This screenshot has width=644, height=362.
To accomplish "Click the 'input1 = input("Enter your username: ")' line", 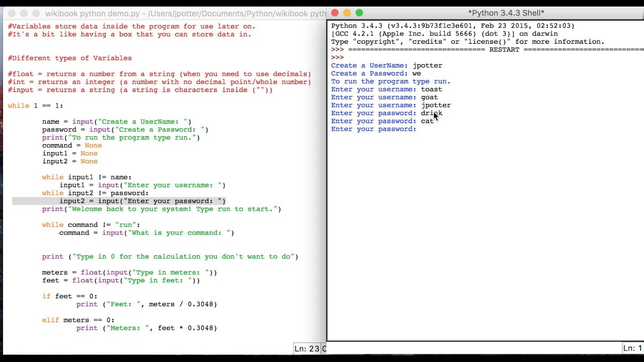I will 142,185.
